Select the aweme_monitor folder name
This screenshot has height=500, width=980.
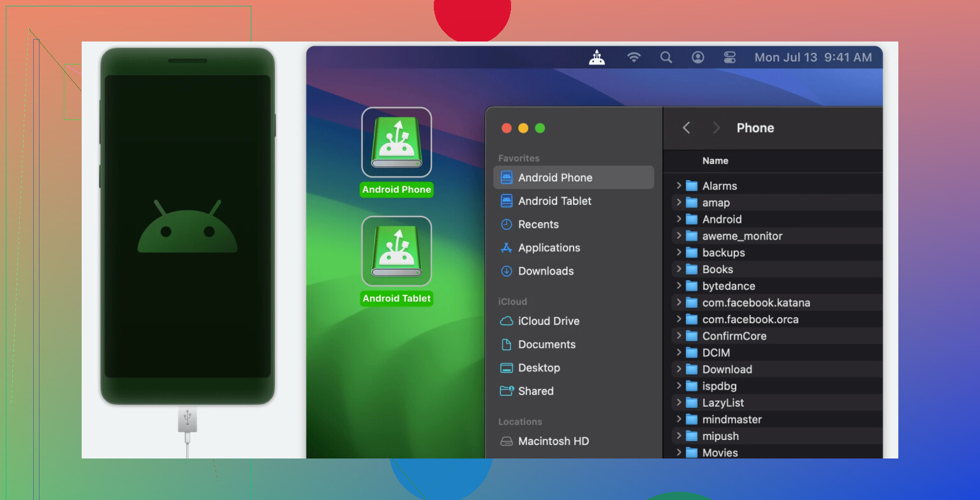pos(742,236)
